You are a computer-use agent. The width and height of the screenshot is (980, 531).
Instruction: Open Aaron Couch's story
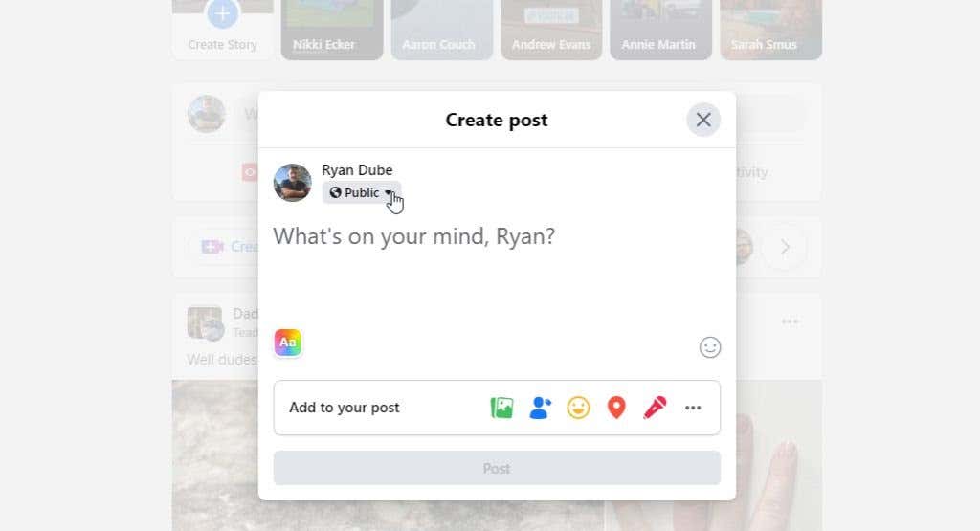442,30
